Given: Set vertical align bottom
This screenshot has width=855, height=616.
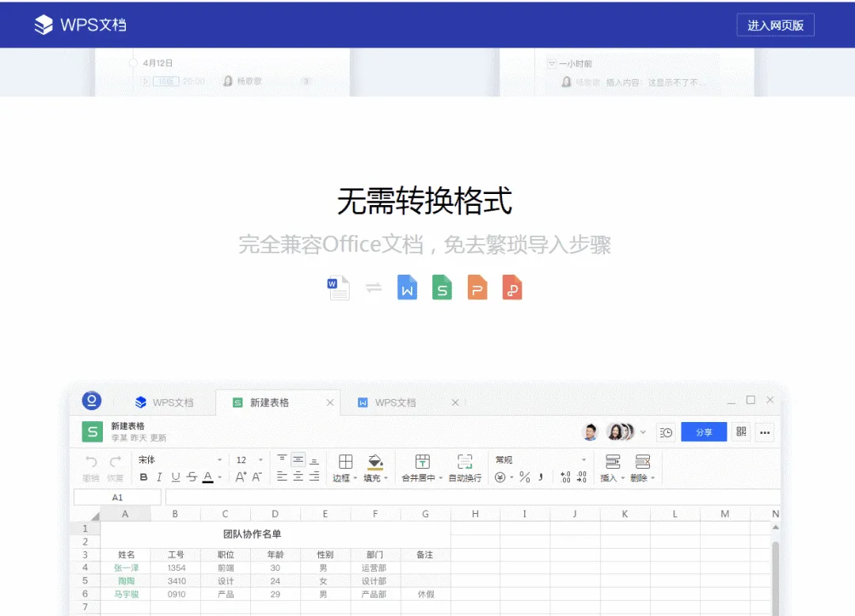Looking at the screenshot, I should coord(314,460).
